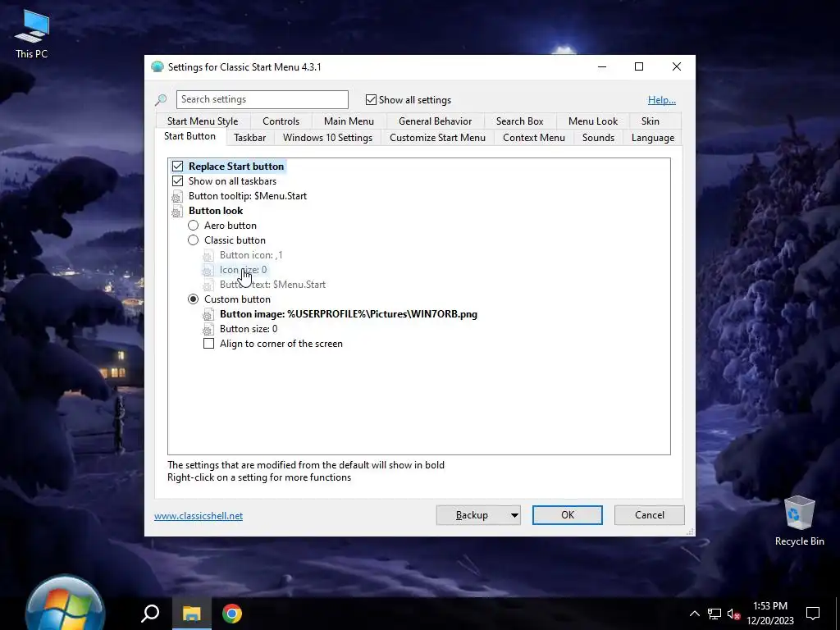
Task: Click the Backup button
Action: (x=472, y=515)
